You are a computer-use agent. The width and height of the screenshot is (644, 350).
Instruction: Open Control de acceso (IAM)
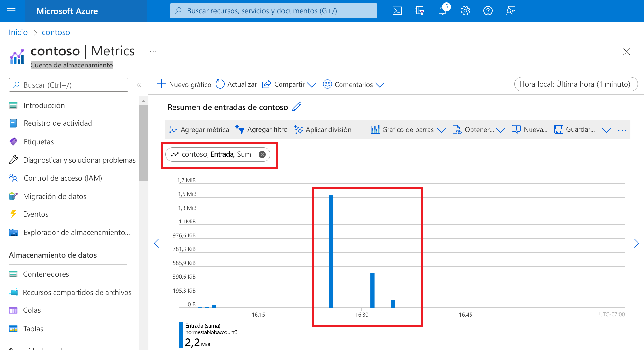click(x=63, y=178)
